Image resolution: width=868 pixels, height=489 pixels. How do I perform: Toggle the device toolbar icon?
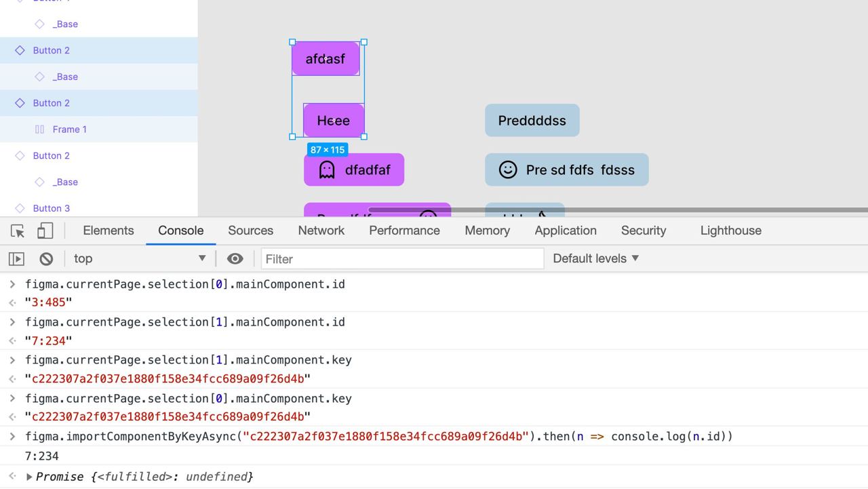[45, 231]
